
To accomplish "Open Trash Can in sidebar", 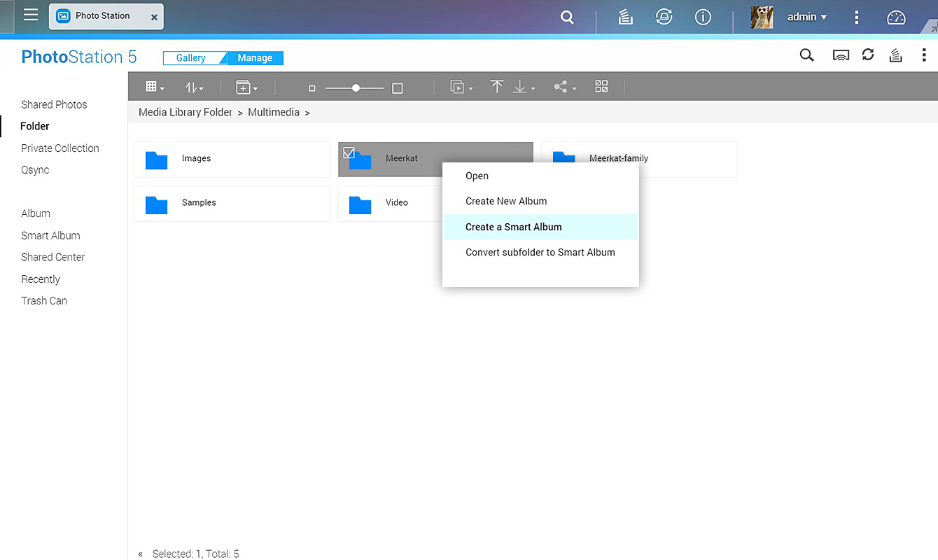I will [x=44, y=300].
